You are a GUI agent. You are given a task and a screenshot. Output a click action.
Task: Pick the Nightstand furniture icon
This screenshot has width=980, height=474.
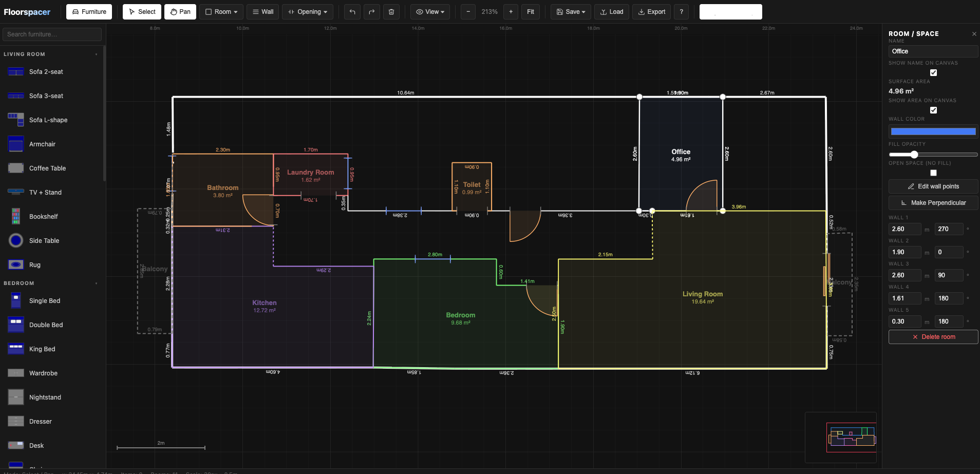click(x=16, y=397)
